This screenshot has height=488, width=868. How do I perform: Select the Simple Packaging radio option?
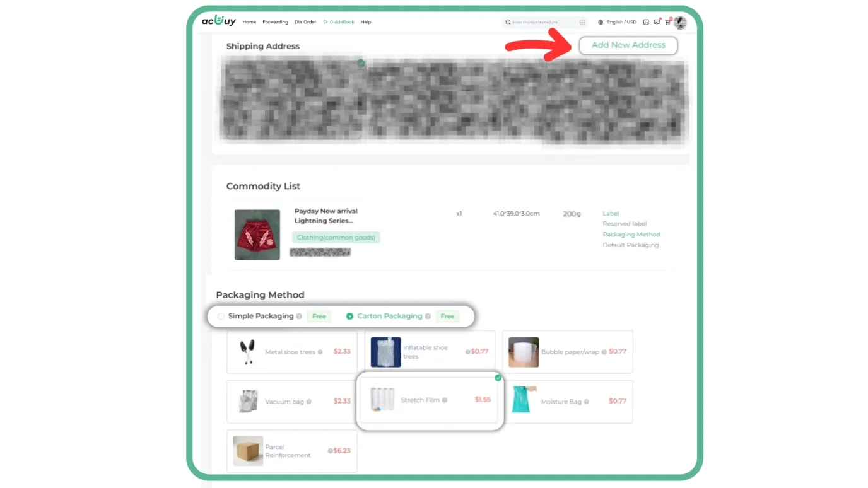[221, 317]
